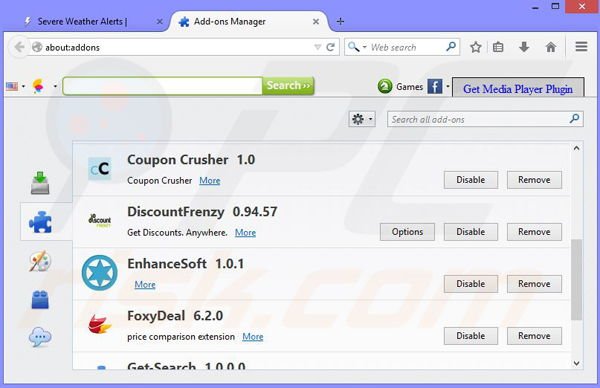
Task: Disable the Coupon Crusher extension
Action: coord(471,180)
